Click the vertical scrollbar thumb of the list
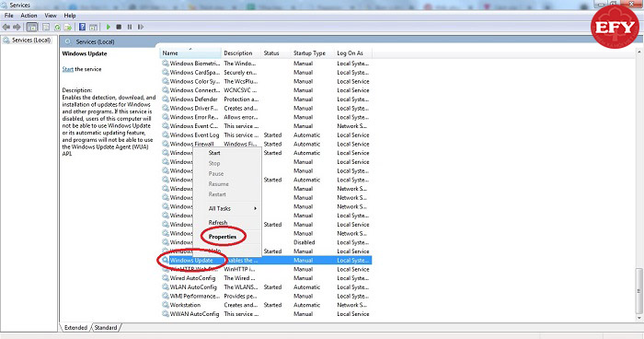644x339 pixels. click(638, 292)
